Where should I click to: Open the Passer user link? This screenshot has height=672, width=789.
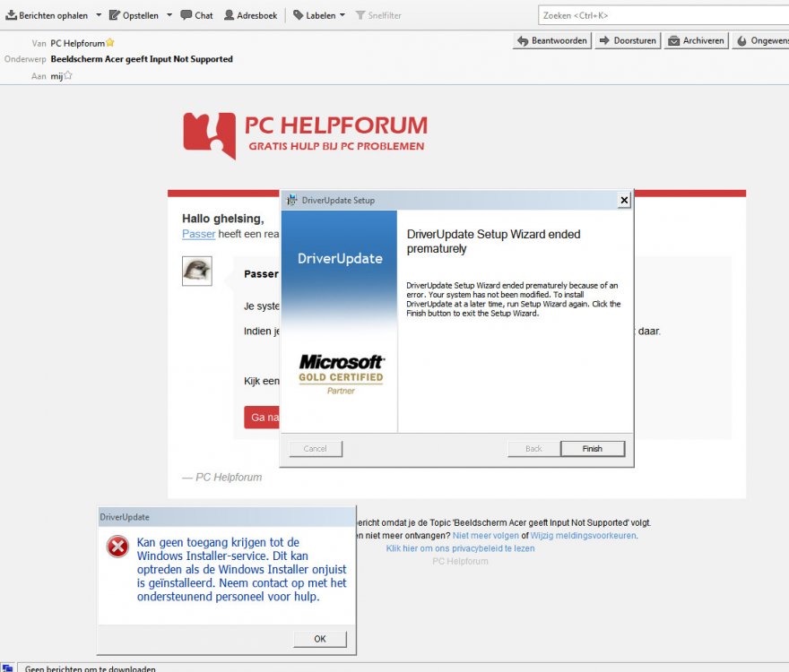(198, 234)
